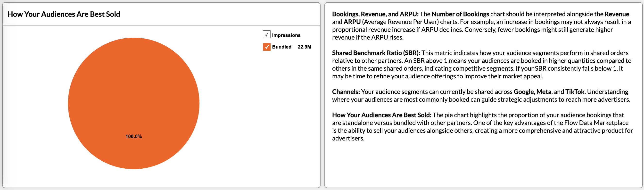The height and width of the screenshot is (190, 644).
Task: Click the bold 'TikTok' channel name
Action: point(575,92)
